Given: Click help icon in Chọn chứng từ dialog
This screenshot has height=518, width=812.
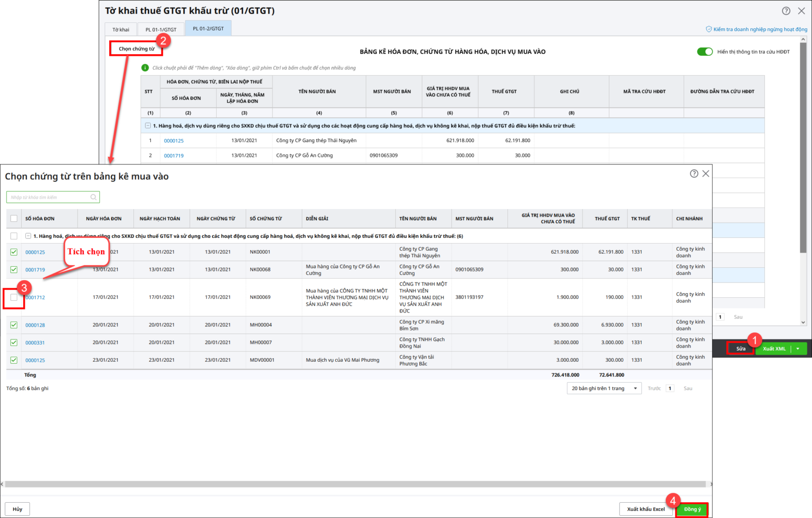Looking at the screenshot, I should pyautogui.click(x=694, y=174).
